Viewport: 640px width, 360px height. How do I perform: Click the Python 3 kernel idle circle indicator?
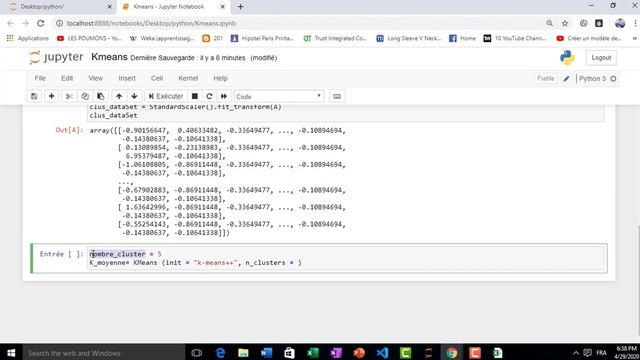pos(613,78)
